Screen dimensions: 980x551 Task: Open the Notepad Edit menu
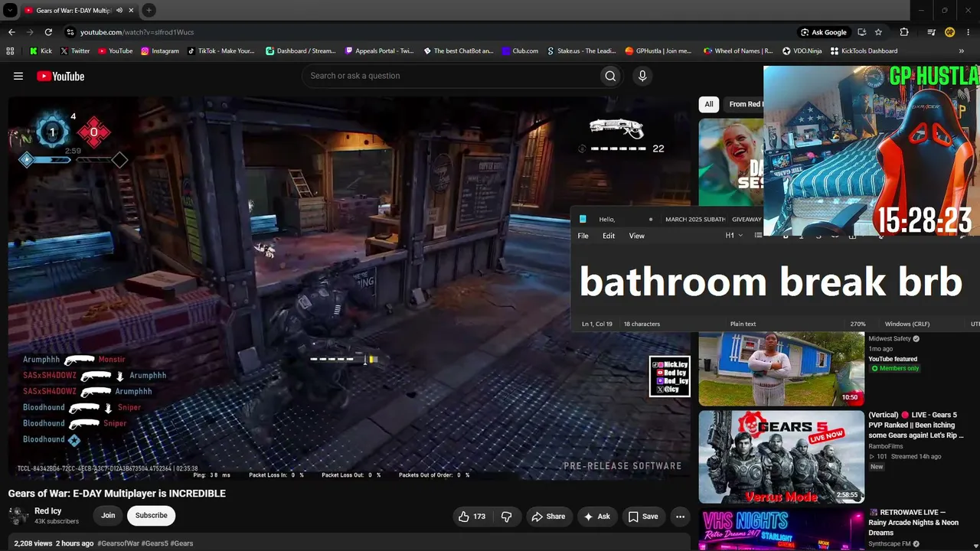[609, 236]
